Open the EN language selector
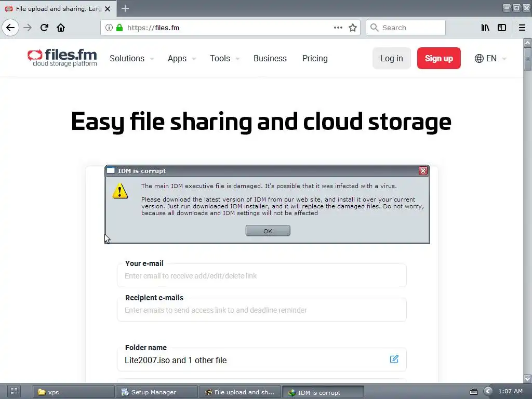The image size is (532, 399). [x=491, y=58]
